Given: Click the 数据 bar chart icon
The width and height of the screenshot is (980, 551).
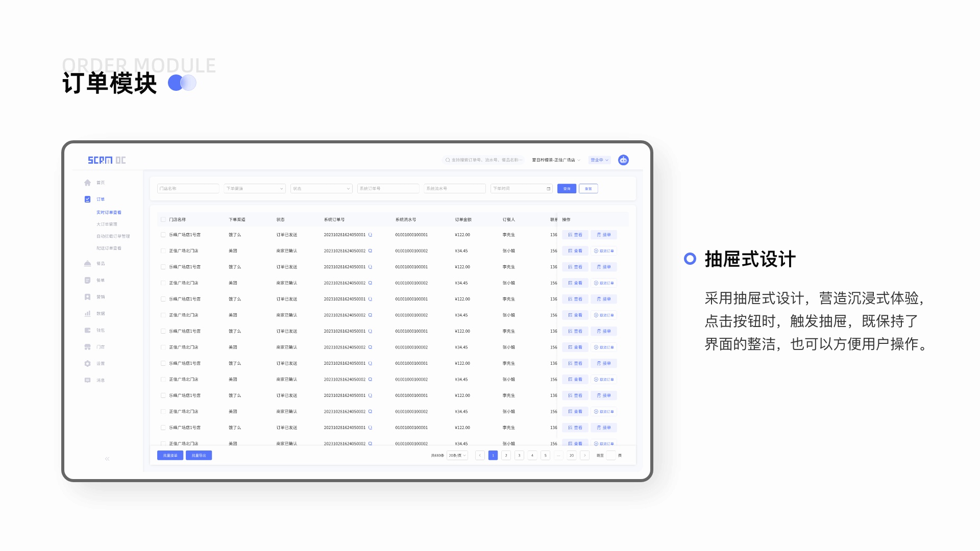Looking at the screenshot, I should click(x=88, y=314).
